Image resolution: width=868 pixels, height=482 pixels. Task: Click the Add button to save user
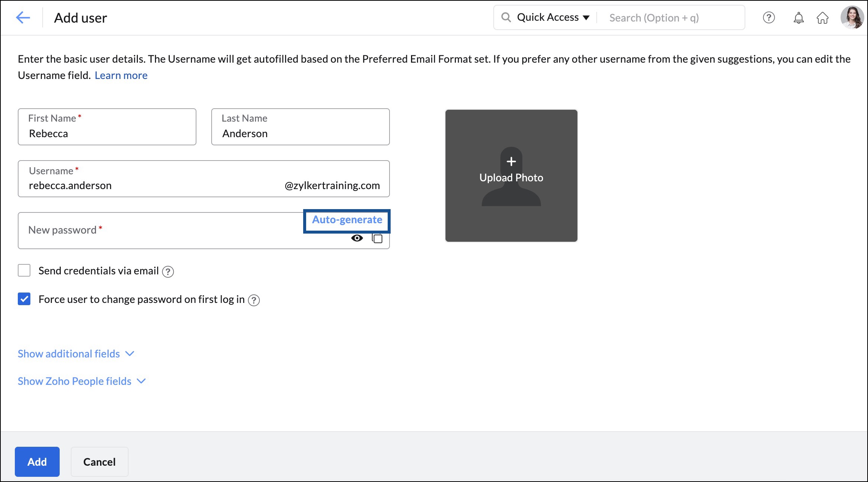click(x=37, y=461)
